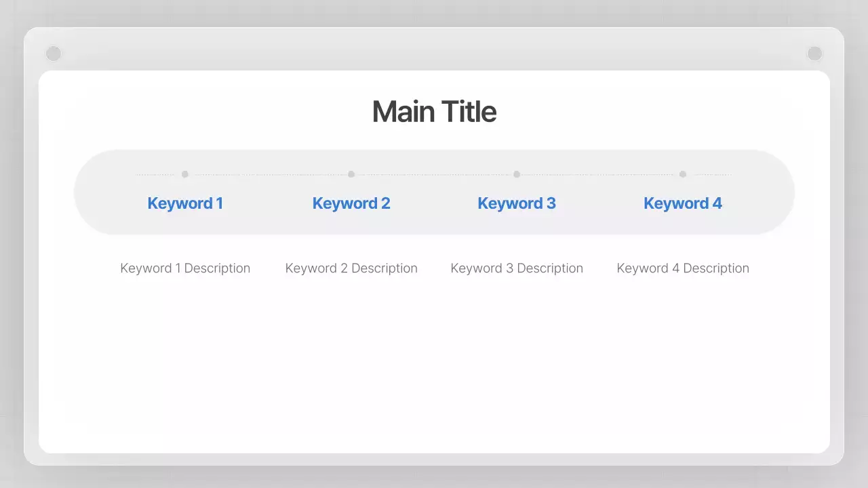Click dotted line between Keyword 2 and 3 dots

click(x=434, y=175)
